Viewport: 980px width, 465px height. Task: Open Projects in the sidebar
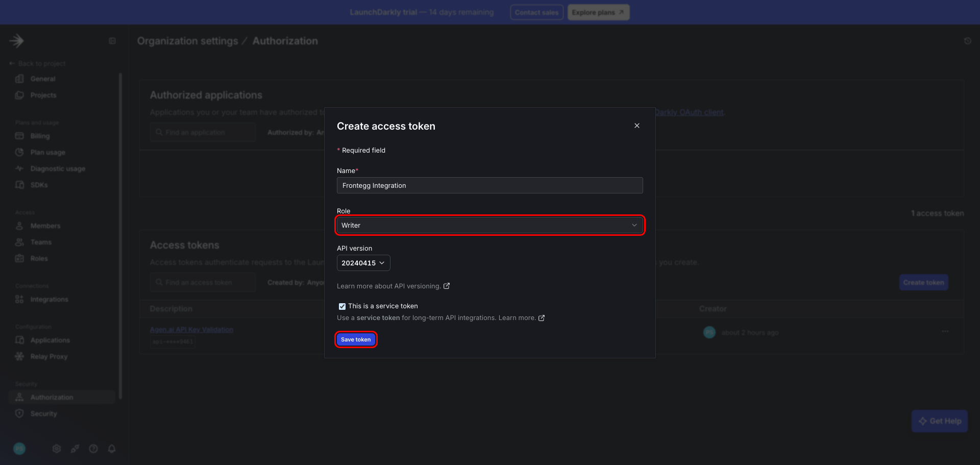tap(43, 95)
